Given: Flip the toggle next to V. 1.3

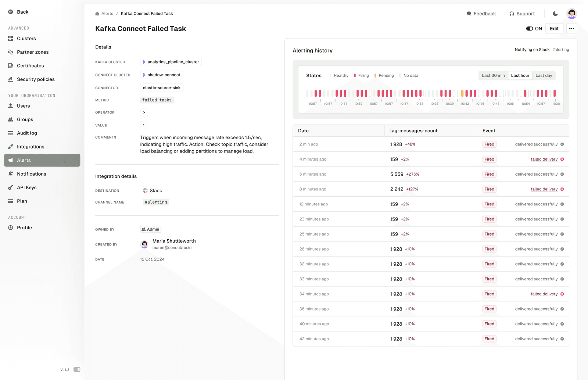Looking at the screenshot, I should [x=77, y=369].
